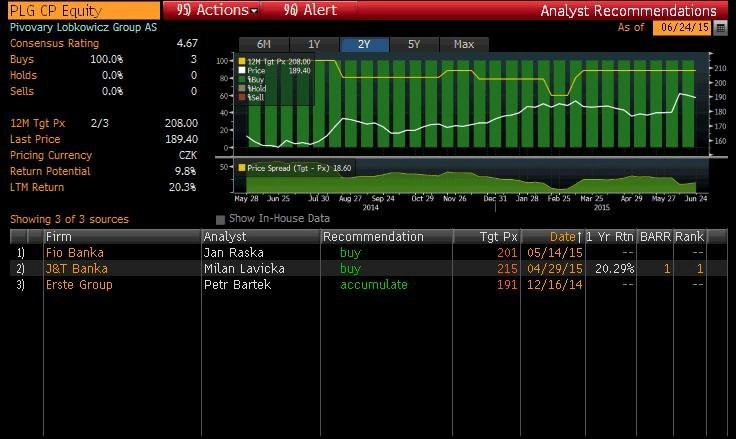The image size is (736, 439).
Task: Switch chart to 6M range
Action: 264,44
